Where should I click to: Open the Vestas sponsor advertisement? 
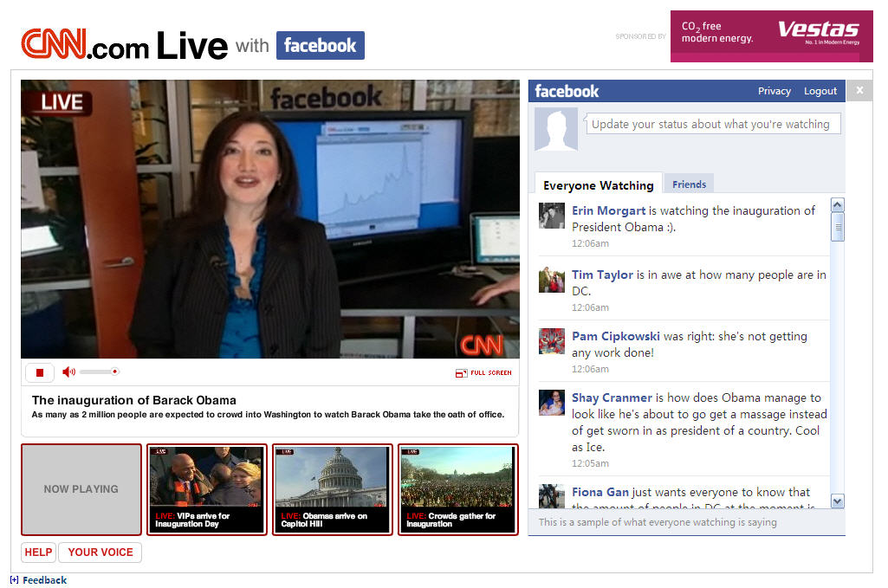pos(771,36)
